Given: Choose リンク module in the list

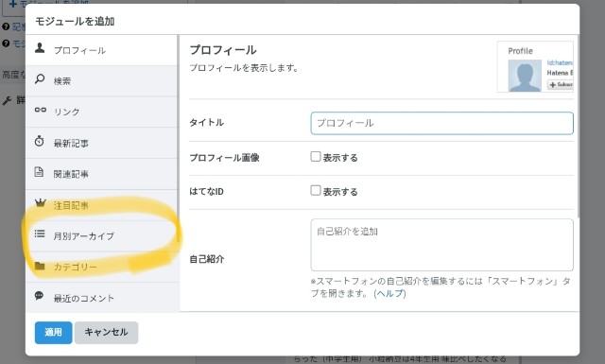Looking at the screenshot, I should coord(101,112).
